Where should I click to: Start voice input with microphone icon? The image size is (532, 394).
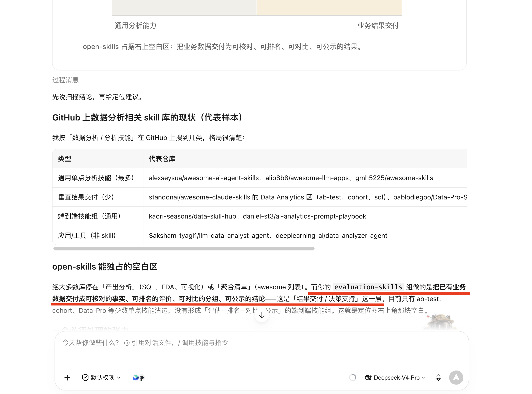pos(438,378)
